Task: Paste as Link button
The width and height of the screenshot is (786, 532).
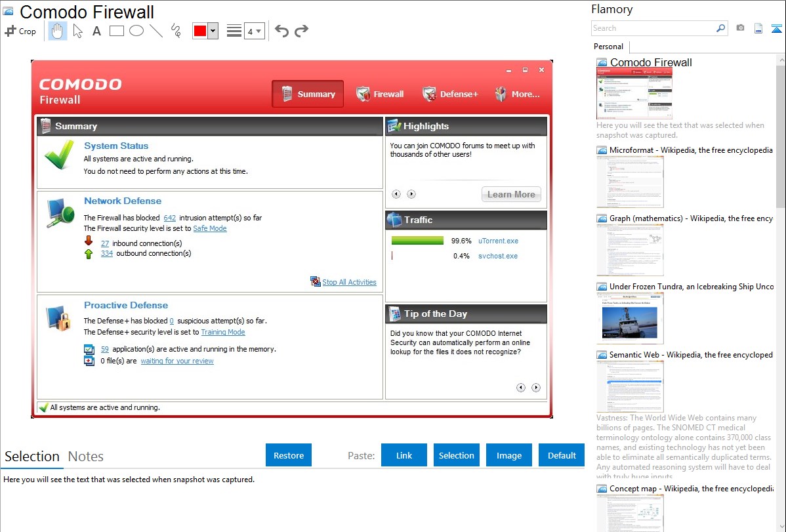Action: pos(404,455)
